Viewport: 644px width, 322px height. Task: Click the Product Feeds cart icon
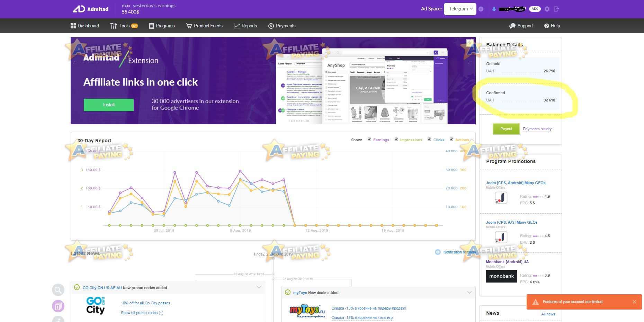189,26
